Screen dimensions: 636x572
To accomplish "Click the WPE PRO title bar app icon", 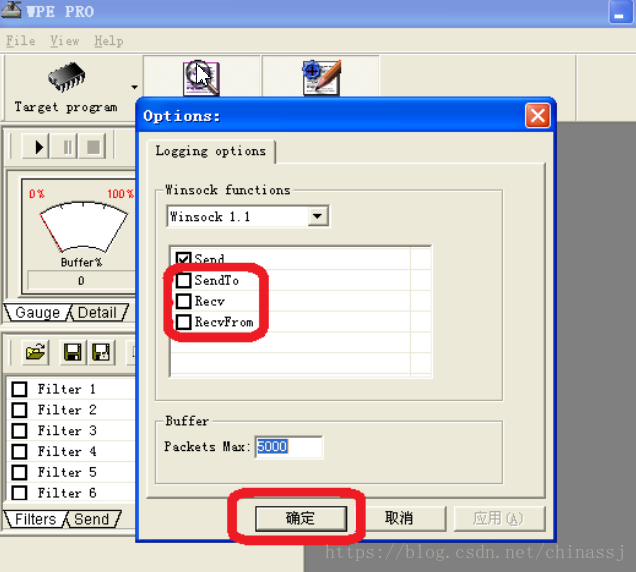I will (x=11, y=10).
